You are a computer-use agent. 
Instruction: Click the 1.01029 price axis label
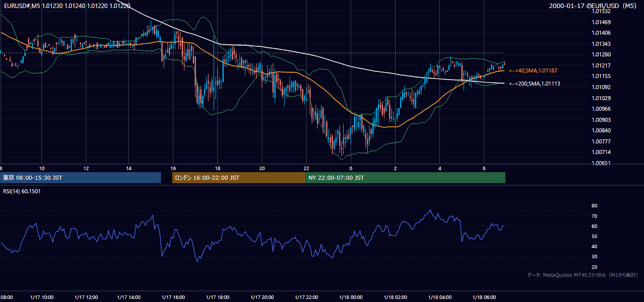601,98
